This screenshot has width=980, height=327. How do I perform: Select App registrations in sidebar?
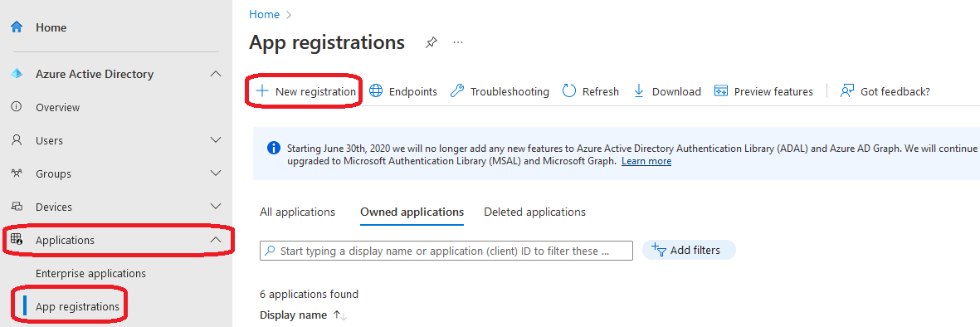pyautogui.click(x=77, y=306)
